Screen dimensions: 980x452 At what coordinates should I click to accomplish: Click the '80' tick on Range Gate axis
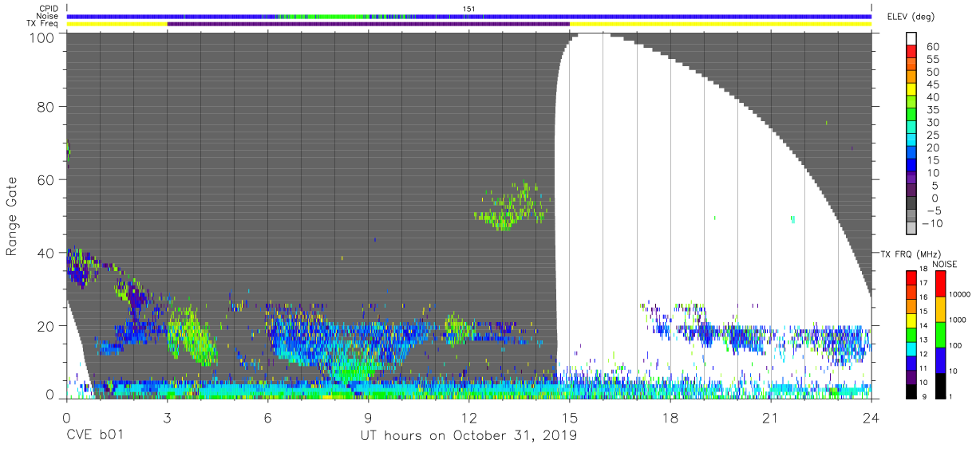coord(46,106)
